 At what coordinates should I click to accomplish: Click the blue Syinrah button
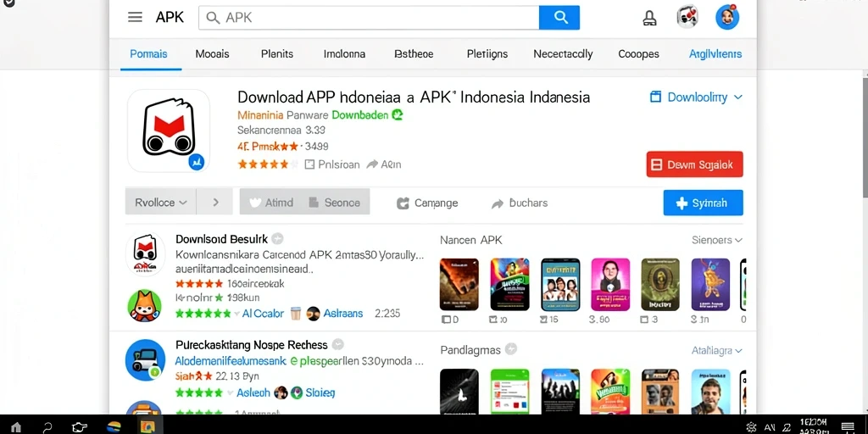703,203
